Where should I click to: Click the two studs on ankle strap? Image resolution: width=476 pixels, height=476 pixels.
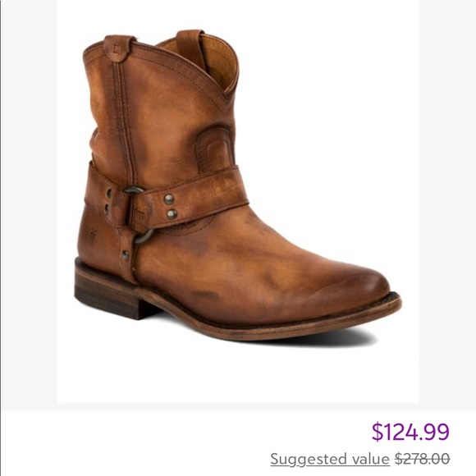coord(171,207)
